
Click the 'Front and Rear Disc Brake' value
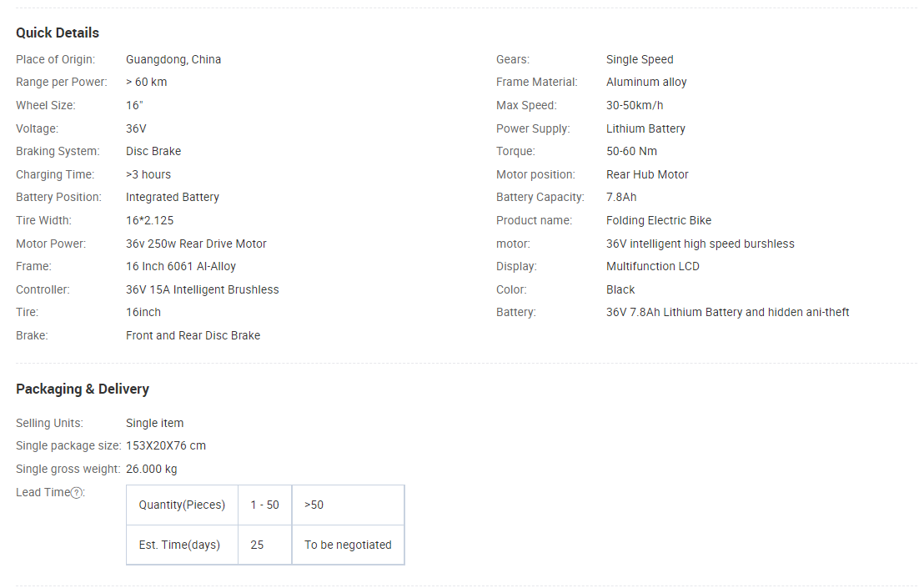coord(193,335)
